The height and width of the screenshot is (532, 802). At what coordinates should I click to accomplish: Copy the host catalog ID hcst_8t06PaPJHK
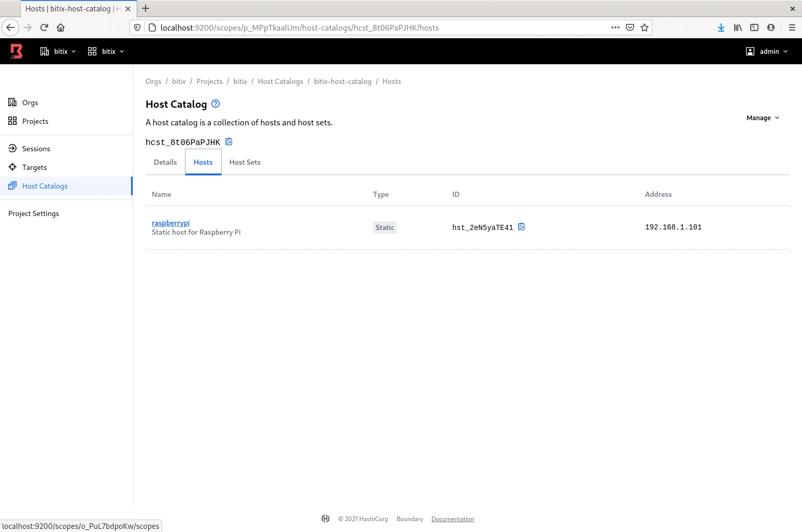click(x=229, y=142)
